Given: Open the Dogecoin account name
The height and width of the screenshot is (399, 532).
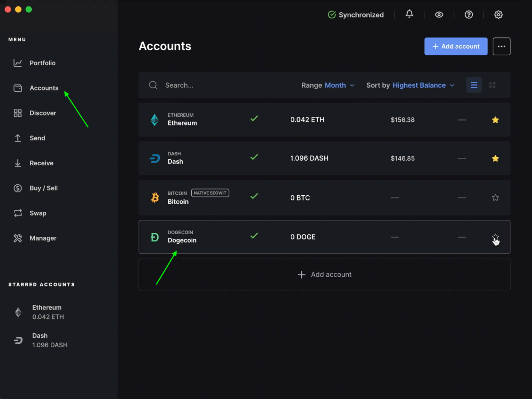Looking at the screenshot, I should coord(182,240).
